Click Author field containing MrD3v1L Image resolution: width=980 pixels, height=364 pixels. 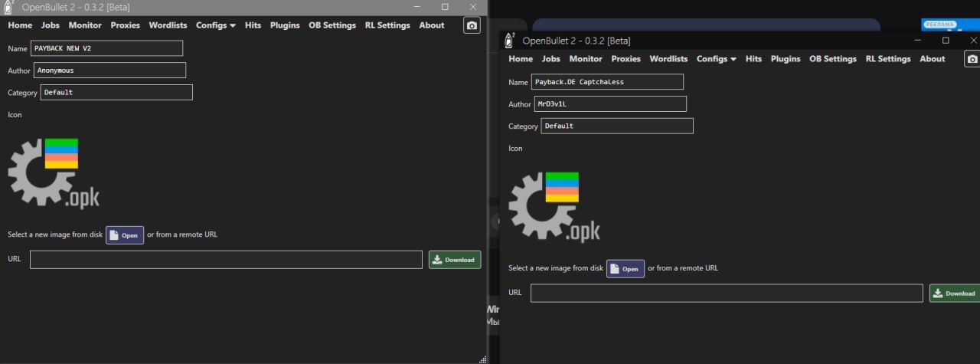609,103
